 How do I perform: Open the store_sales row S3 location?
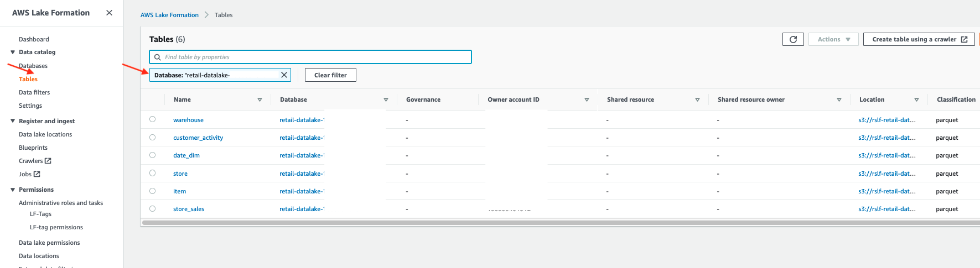[x=887, y=209]
